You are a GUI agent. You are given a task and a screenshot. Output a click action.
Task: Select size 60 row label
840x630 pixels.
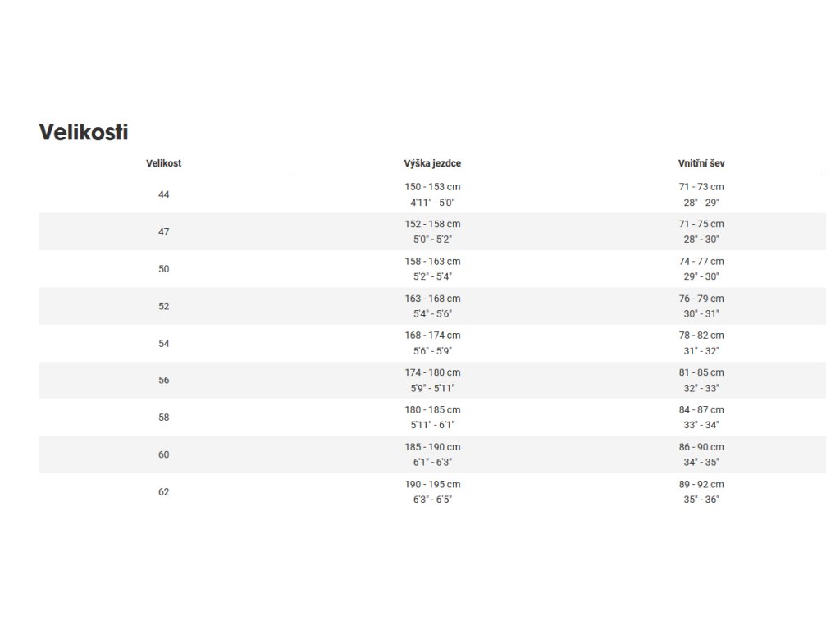pos(163,454)
